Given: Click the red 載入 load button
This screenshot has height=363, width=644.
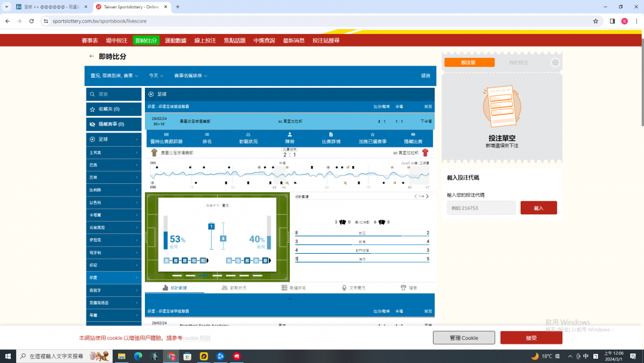Looking at the screenshot, I should click(x=538, y=208).
